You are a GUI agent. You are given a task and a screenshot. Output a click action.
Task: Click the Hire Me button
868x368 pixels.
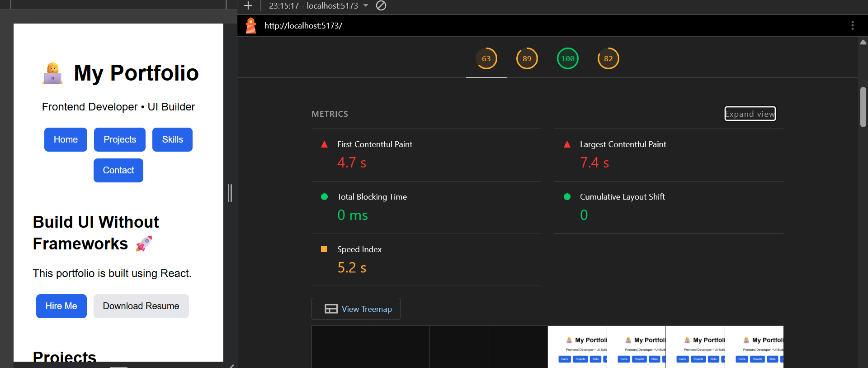[x=61, y=306]
